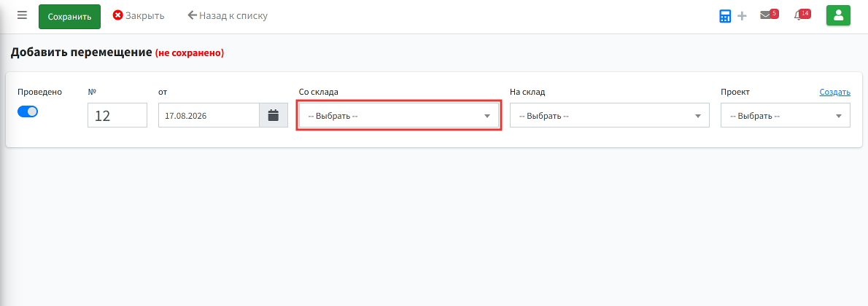Toggle the Проведено switch
This screenshot has width=868, height=306.
click(x=28, y=111)
